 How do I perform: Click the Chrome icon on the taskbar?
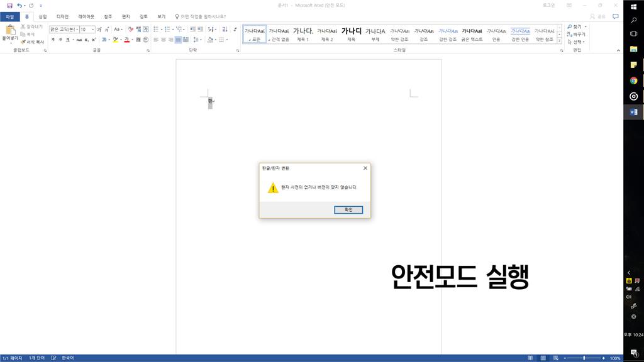coord(634,80)
